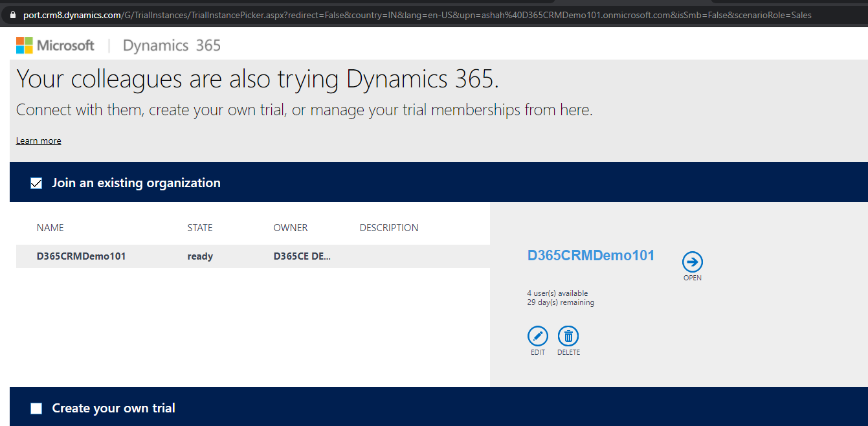
Task: Select the D365CRMDemo101 row name cell
Action: (x=82, y=256)
